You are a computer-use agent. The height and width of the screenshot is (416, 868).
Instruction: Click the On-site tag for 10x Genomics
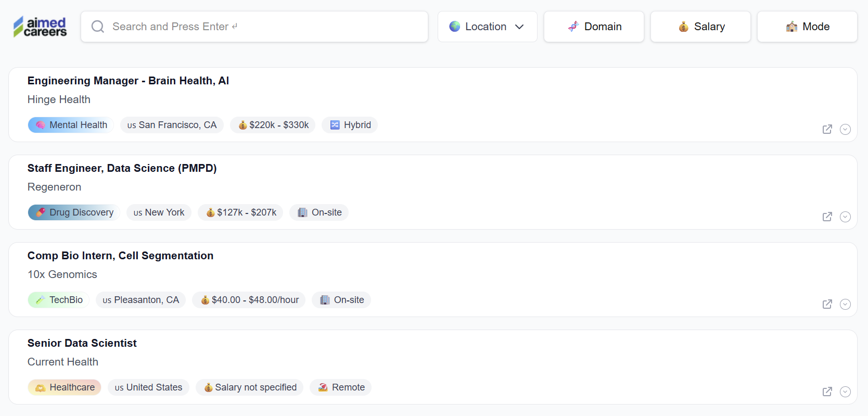click(341, 300)
